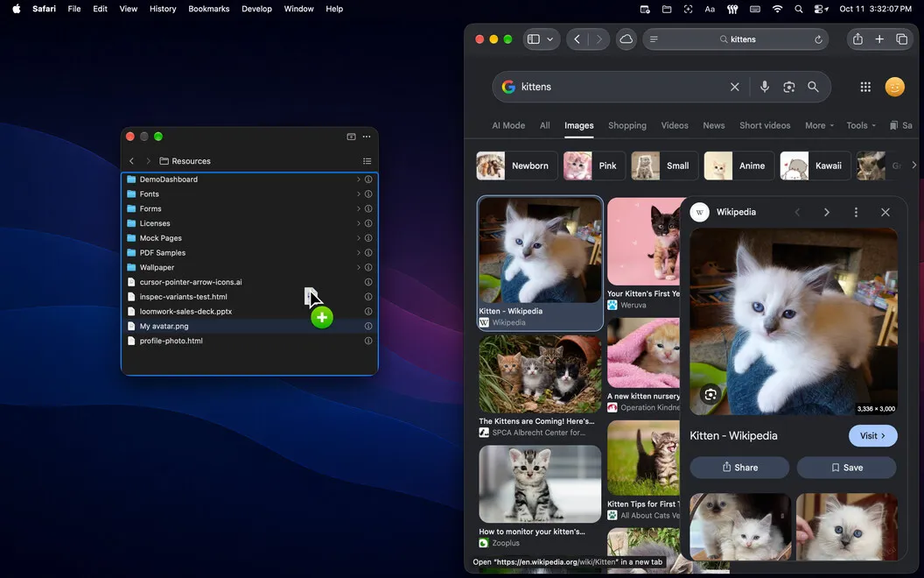The height and width of the screenshot is (578, 924).
Task: Click Safari's Share toolbar icon
Action: pos(857,39)
